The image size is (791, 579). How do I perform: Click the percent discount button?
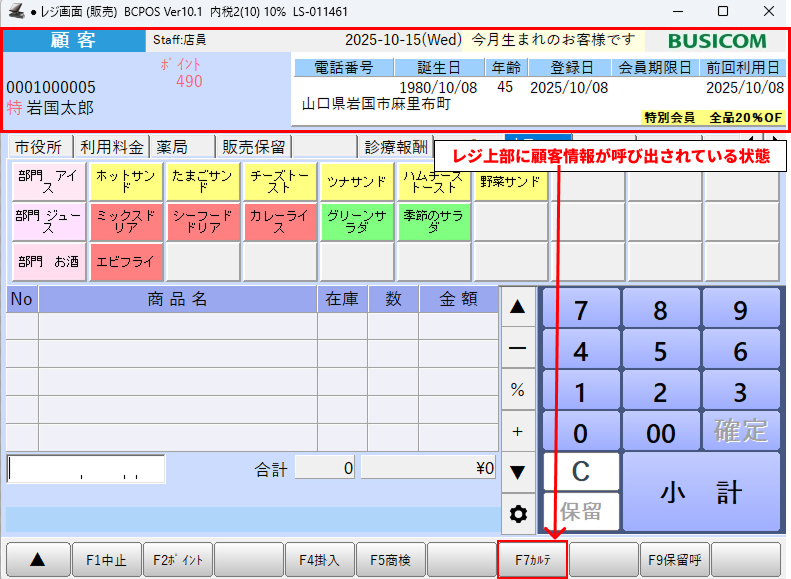tap(518, 390)
